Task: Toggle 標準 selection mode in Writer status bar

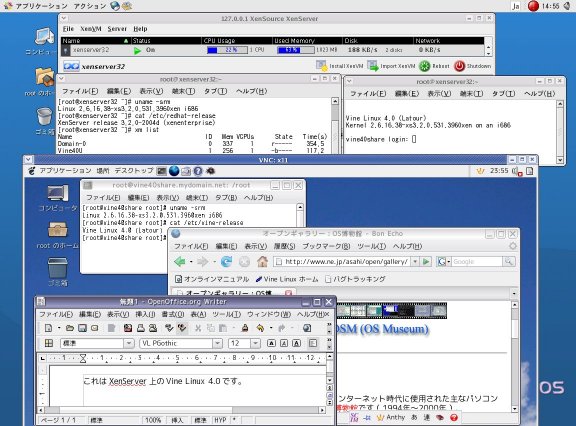Action: (200, 420)
